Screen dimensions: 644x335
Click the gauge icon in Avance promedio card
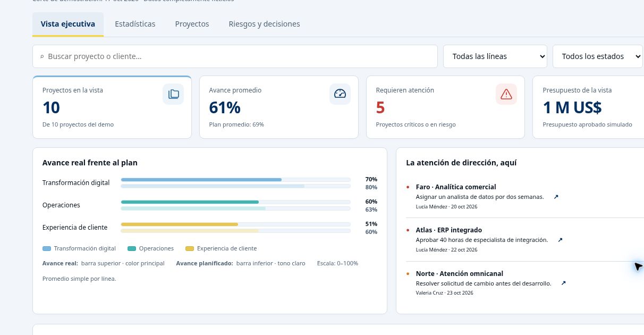[x=340, y=94]
